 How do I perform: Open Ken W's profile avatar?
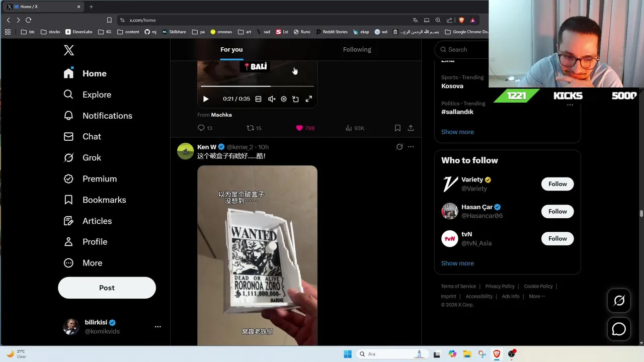pyautogui.click(x=186, y=151)
